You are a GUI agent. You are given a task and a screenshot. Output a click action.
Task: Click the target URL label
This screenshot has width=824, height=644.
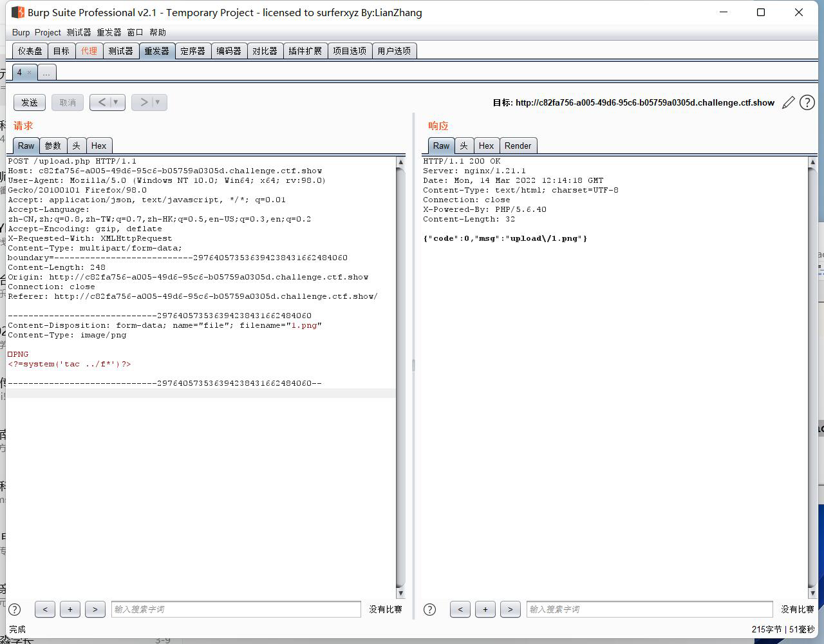[633, 103]
